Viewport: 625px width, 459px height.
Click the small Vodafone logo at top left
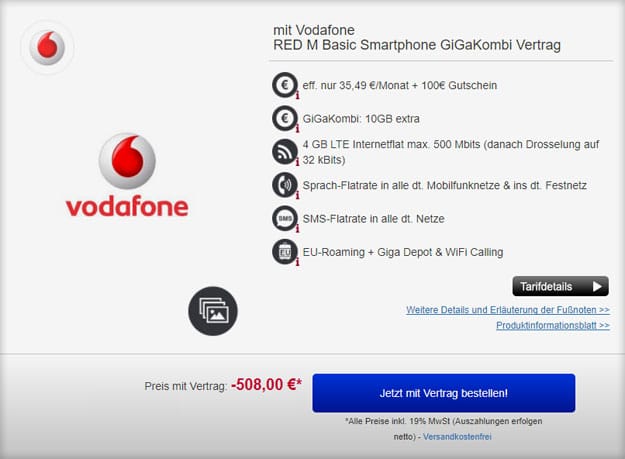click(x=47, y=47)
